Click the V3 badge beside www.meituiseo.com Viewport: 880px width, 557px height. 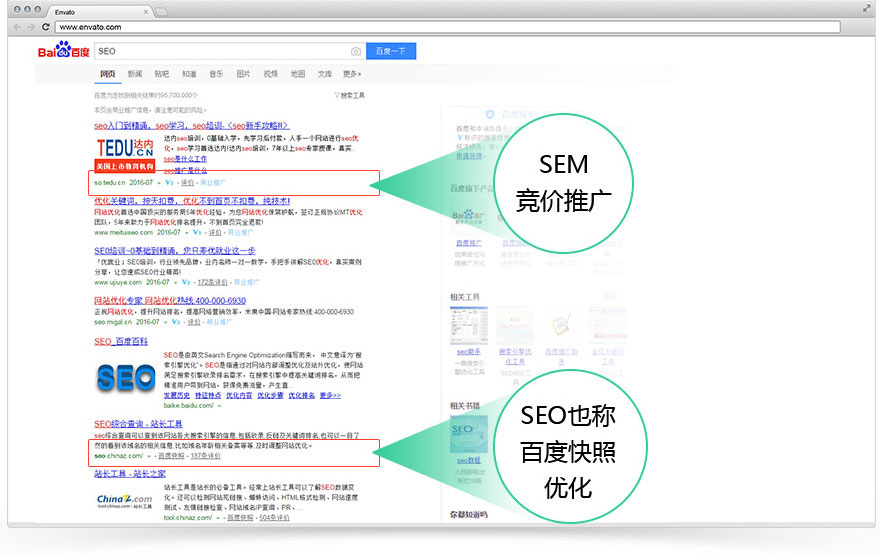[197, 232]
